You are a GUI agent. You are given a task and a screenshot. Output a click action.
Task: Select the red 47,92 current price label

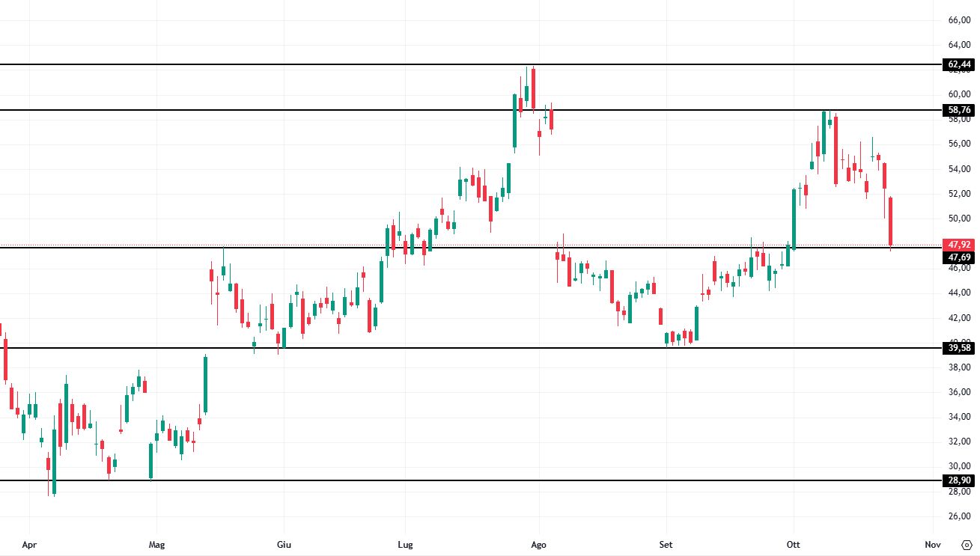pos(960,245)
